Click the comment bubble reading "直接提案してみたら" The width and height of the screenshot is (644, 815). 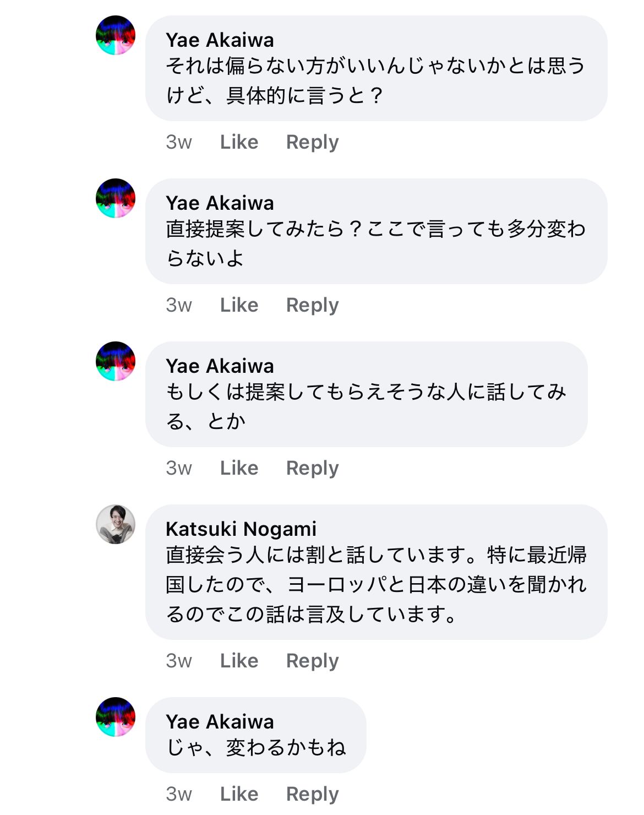(x=376, y=243)
